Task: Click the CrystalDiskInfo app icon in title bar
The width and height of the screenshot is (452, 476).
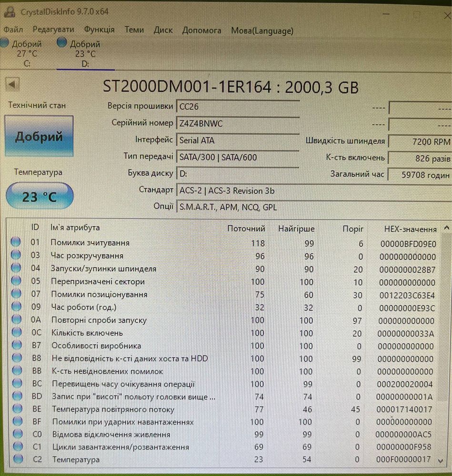Action: tap(10, 11)
